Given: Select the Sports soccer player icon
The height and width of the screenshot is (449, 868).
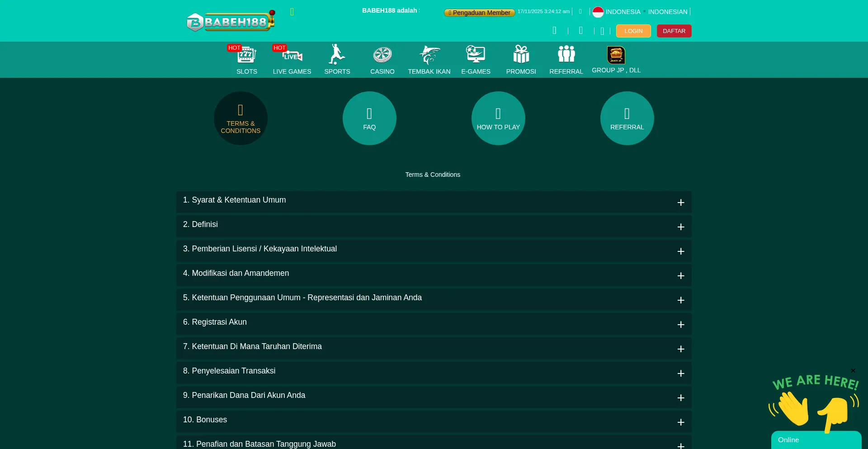Looking at the screenshot, I should pos(337,55).
